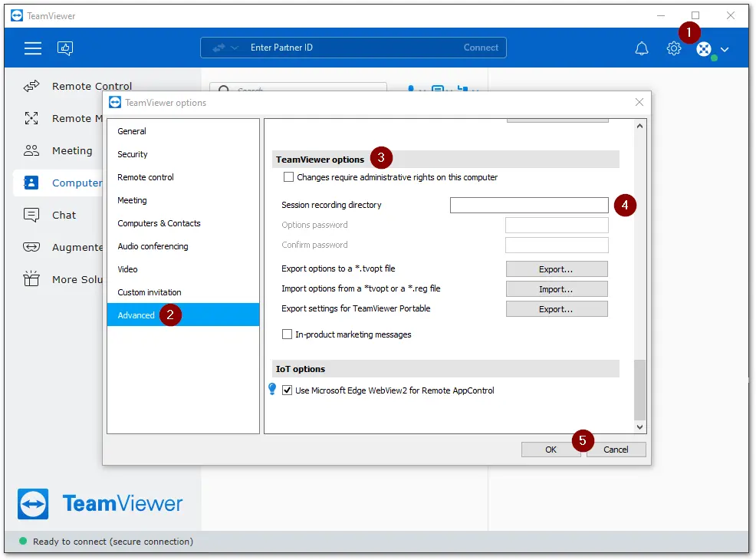Click the green ready-to-connect status dot
Image resolution: width=756 pixels, height=560 pixels.
(23, 541)
